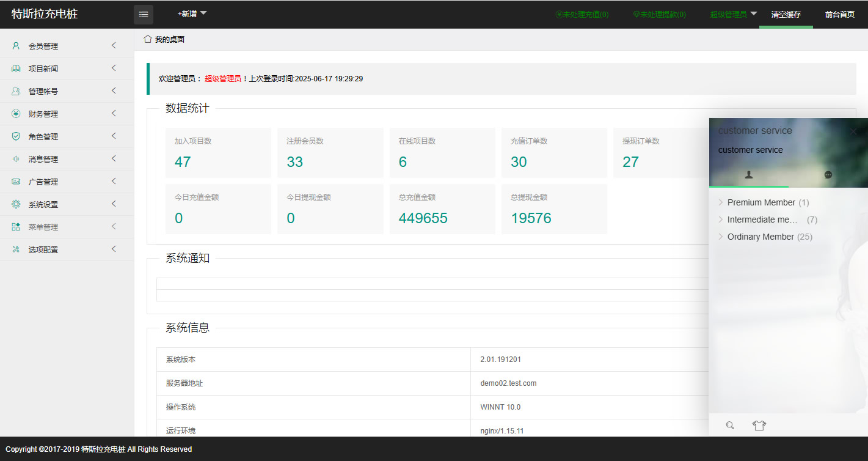Click 总提现金额 value 19576
The height and width of the screenshot is (461, 868).
(x=531, y=218)
